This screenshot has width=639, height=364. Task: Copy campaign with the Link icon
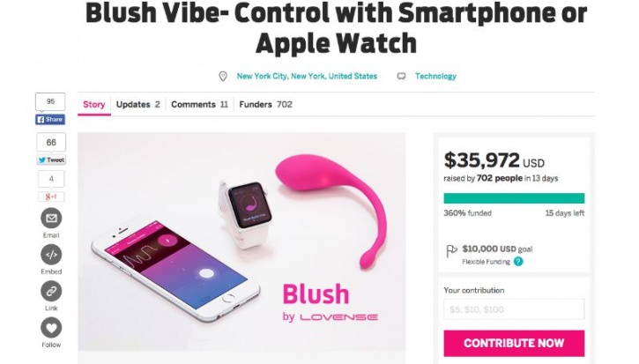(x=51, y=291)
